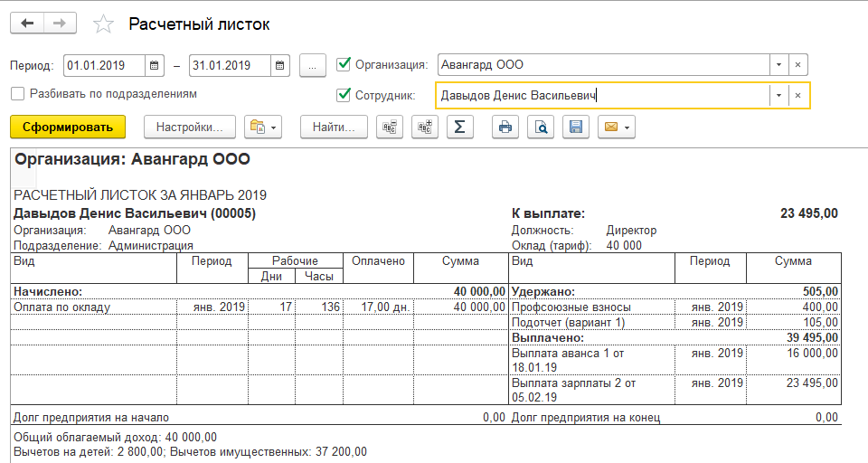Click the sum (Σ) toolbar icon
Screen dimensions: 868x463
pos(459,127)
